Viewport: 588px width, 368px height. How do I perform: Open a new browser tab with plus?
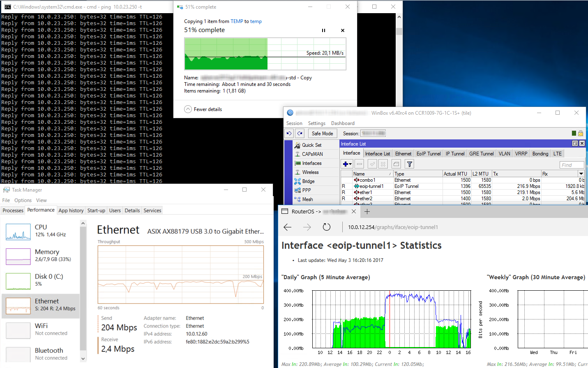pyautogui.click(x=367, y=211)
